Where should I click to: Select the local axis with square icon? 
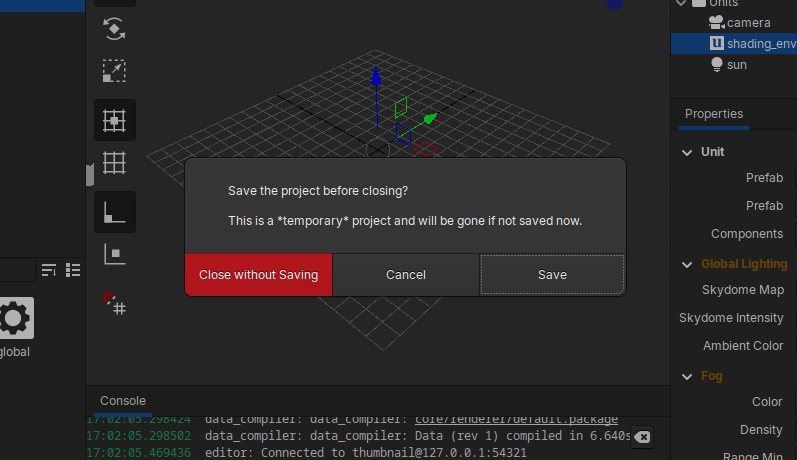pos(114,254)
